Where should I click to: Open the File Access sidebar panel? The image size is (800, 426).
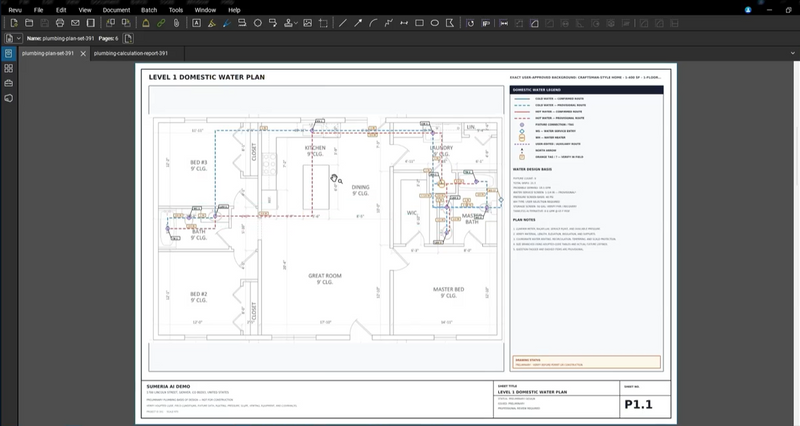tap(8, 53)
